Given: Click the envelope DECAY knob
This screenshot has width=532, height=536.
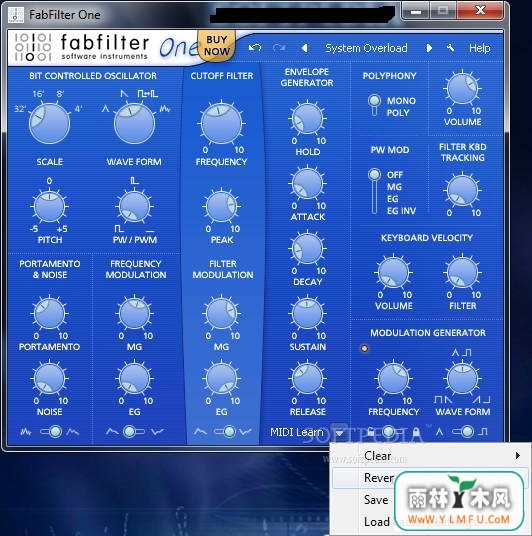Looking at the screenshot, I should (308, 249).
